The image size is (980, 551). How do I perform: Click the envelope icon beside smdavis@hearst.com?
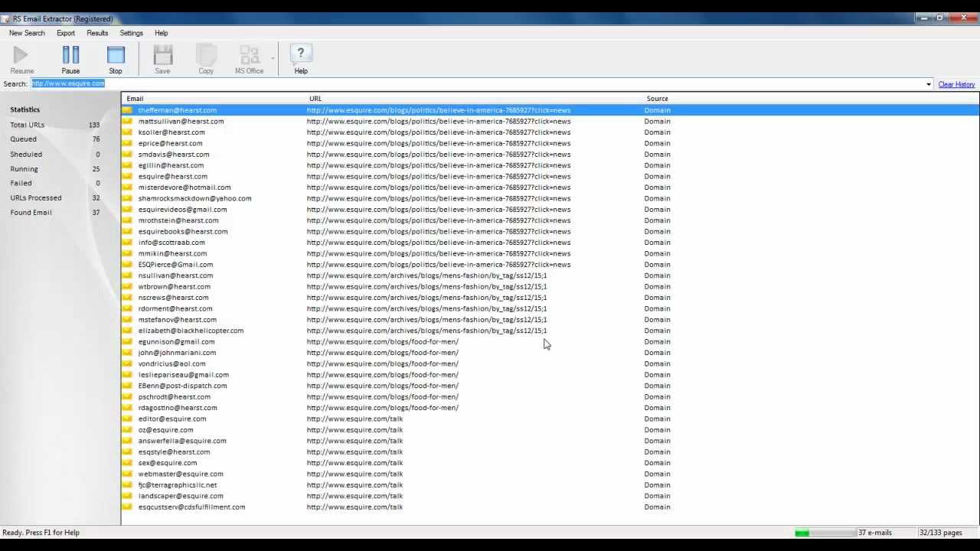(x=127, y=155)
